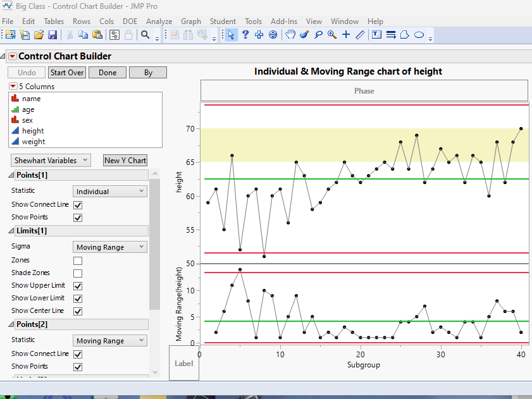The width and height of the screenshot is (532, 399).
Task: Select the Grabber hand tool
Action: (289, 35)
